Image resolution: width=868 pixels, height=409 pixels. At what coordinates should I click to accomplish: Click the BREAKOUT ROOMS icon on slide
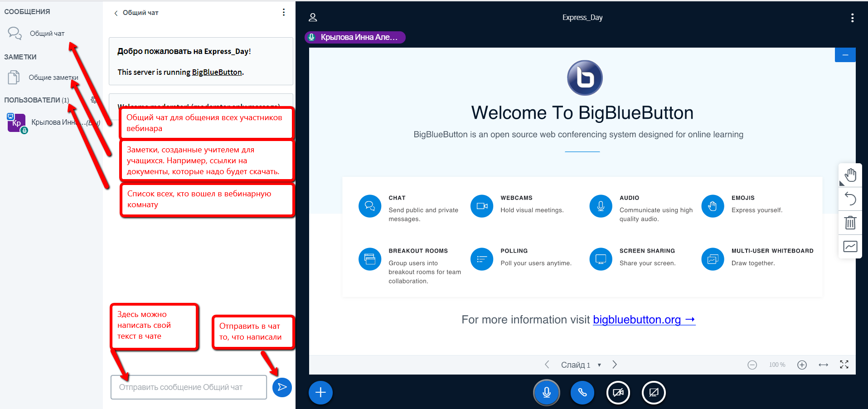[x=370, y=259]
